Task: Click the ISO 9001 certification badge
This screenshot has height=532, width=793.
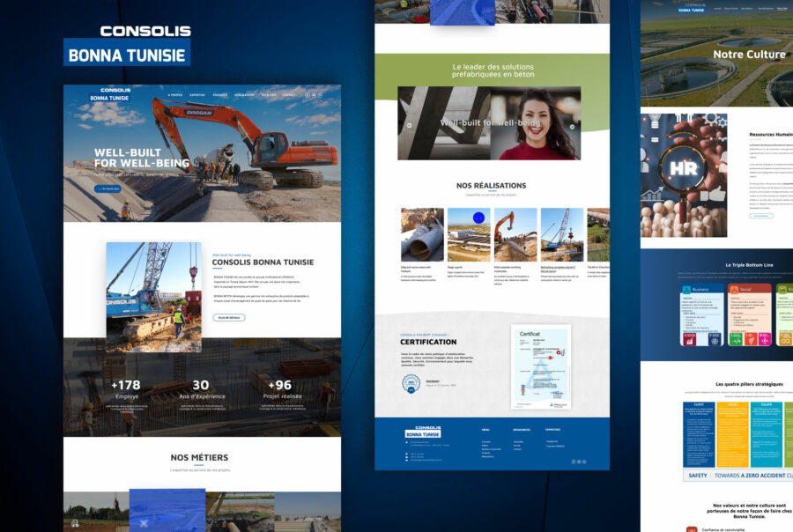Action: pyautogui.click(x=411, y=382)
